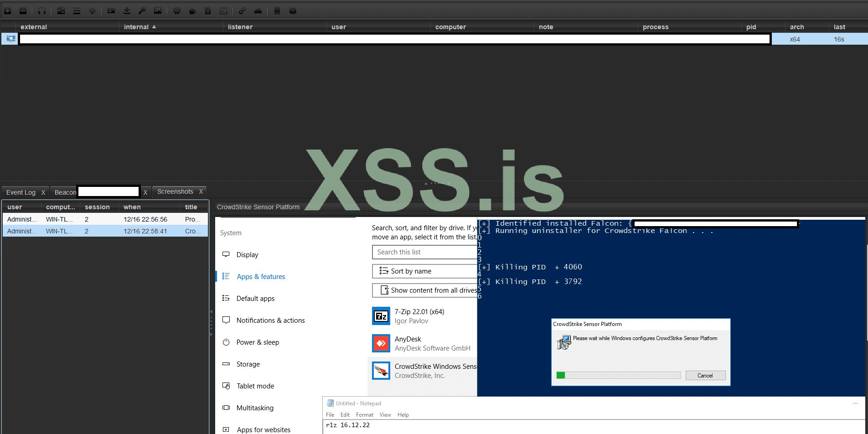This screenshot has width=868, height=434.
Task: Open the Credentials toolbar icon
Action: tap(111, 11)
